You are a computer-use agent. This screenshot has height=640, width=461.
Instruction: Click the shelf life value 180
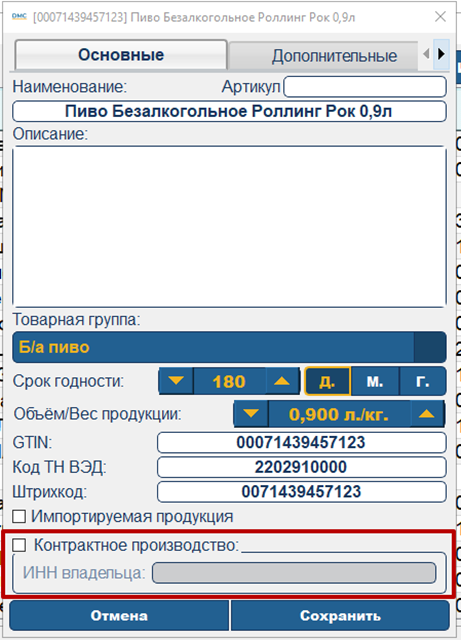(229, 381)
